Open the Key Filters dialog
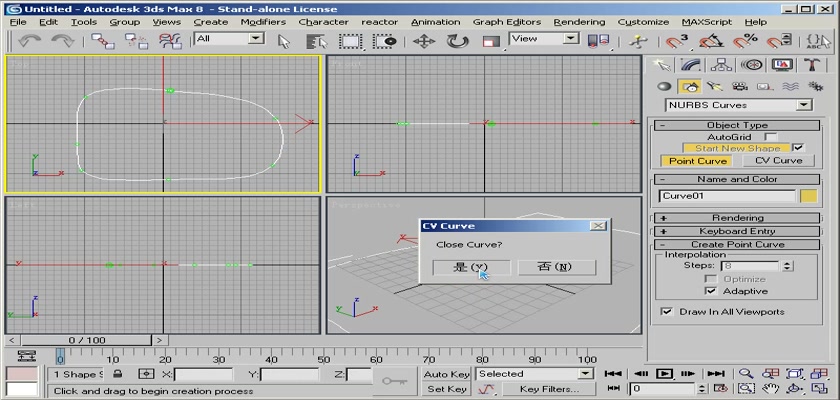Image resolution: width=840 pixels, height=400 pixels. click(x=549, y=389)
